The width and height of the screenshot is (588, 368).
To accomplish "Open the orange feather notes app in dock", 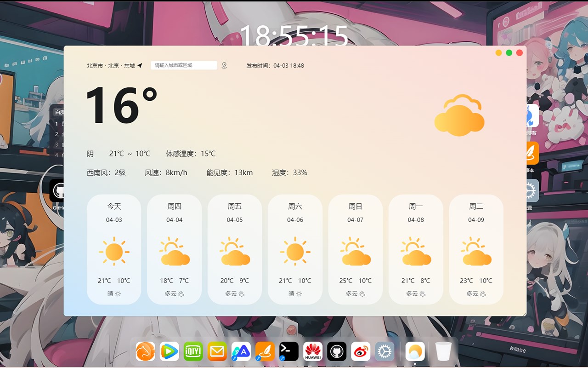I will click(x=265, y=351).
